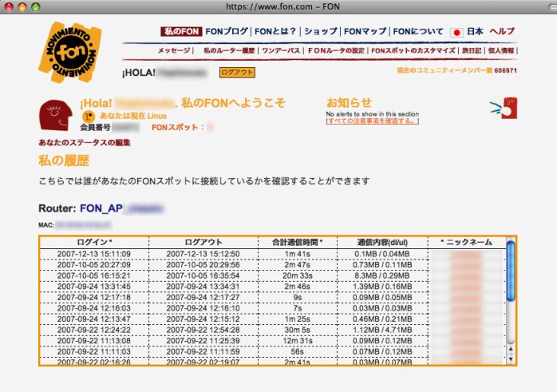Open the 私のFON tab
The width and height of the screenshot is (557, 392).
tap(180, 31)
